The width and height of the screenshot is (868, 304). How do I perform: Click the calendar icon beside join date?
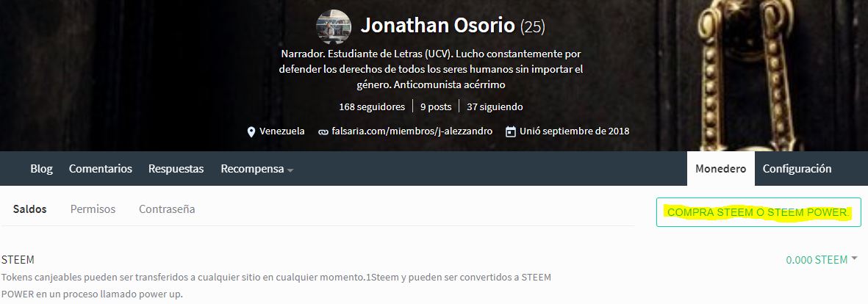point(511,131)
